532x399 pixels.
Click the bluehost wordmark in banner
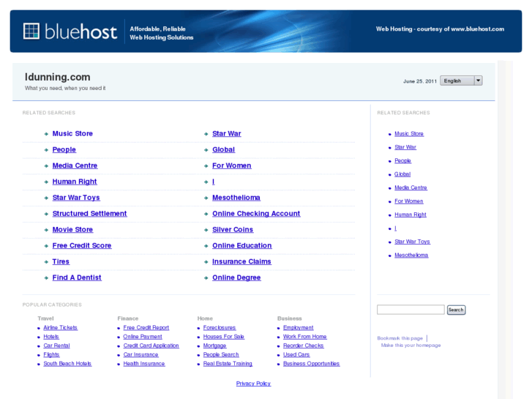click(x=80, y=31)
